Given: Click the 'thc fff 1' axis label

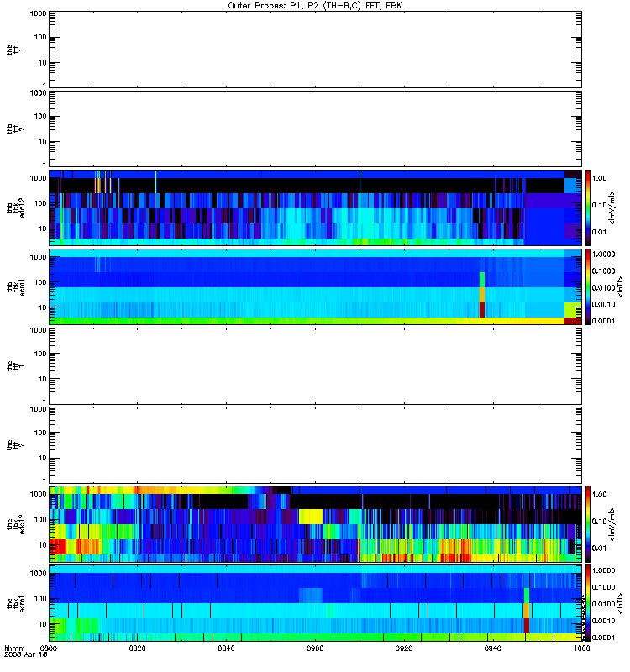Looking at the screenshot, I should tap(16, 366).
